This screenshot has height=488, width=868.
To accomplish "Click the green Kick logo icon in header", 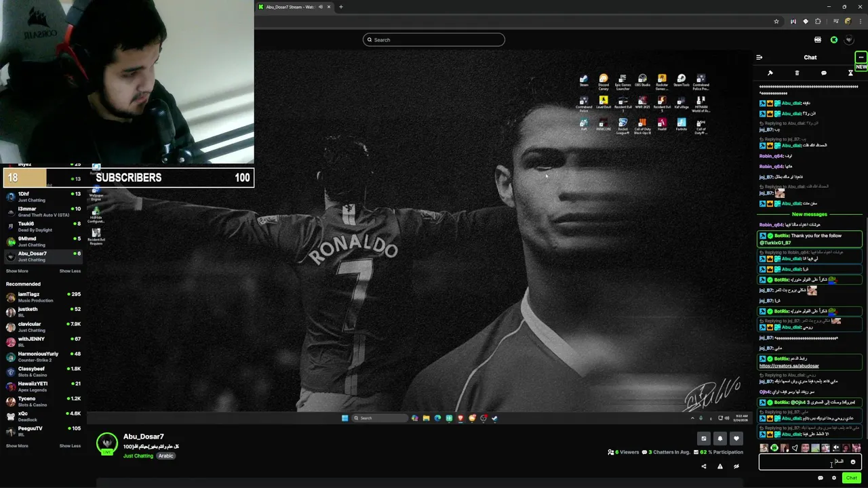I will pos(834,40).
